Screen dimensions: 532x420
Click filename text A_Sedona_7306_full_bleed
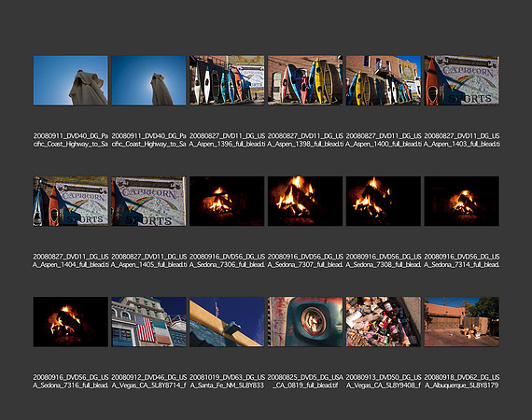click(x=226, y=265)
